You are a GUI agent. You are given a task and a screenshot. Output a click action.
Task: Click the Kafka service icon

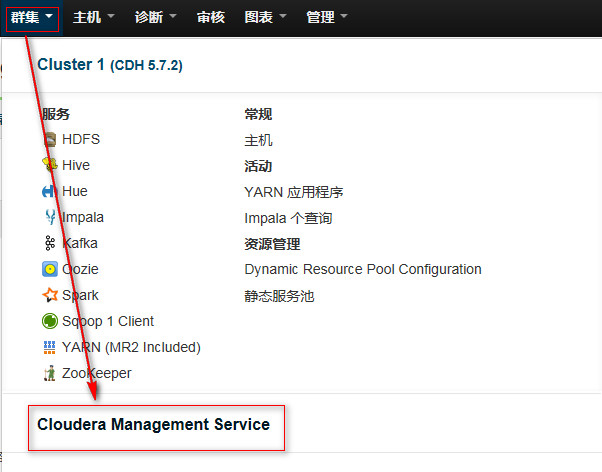tap(50, 243)
